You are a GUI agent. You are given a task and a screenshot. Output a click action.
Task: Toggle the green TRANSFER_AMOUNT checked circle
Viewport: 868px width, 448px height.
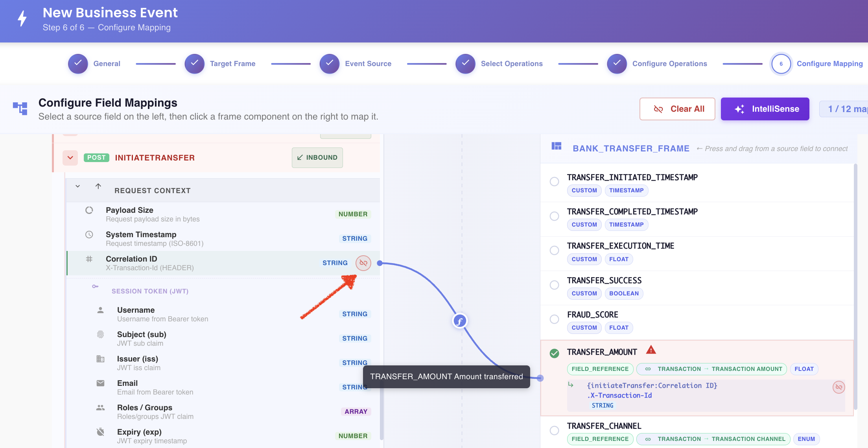tap(555, 354)
